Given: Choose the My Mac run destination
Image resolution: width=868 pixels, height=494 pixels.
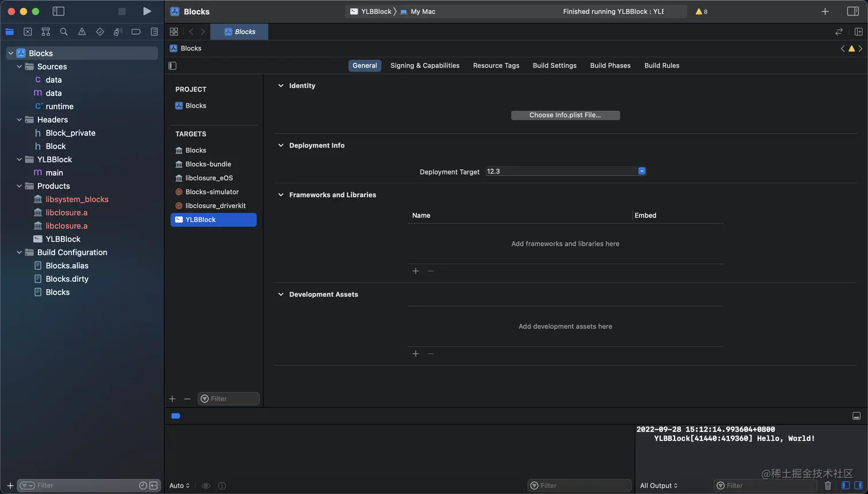Looking at the screenshot, I should coord(418,11).
